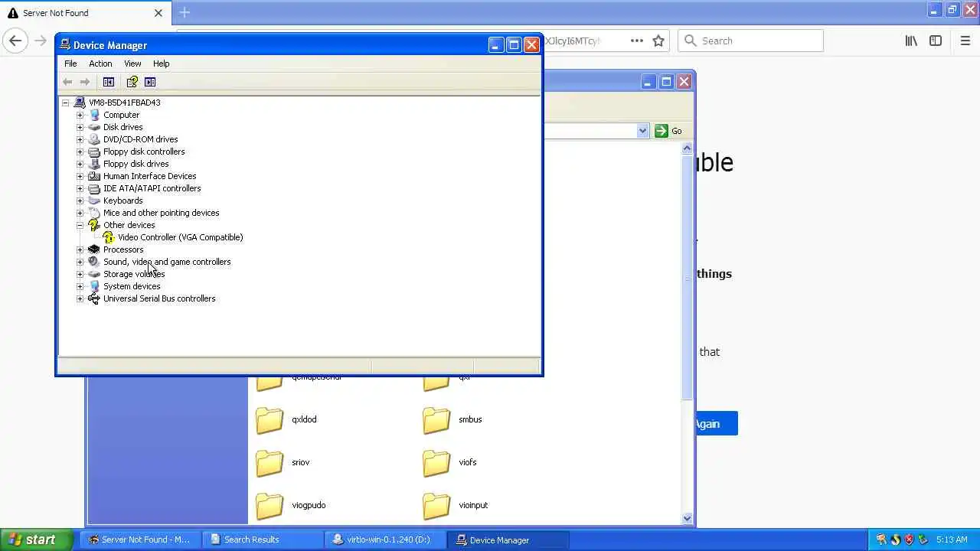The width and height of the screenshot is (980, 551).
Task: Expand Universal Serial Bus controllers node
Action: coord(80,298)
